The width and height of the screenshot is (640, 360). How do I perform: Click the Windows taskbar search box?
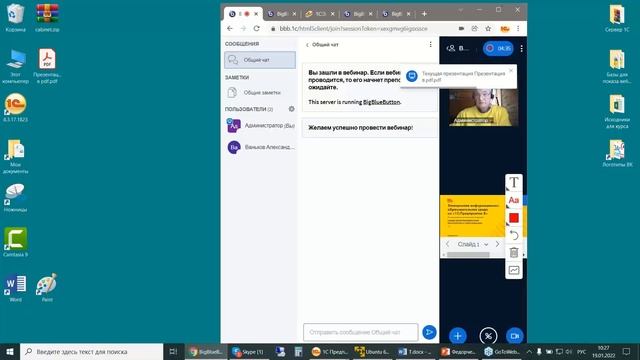[91, 351]
